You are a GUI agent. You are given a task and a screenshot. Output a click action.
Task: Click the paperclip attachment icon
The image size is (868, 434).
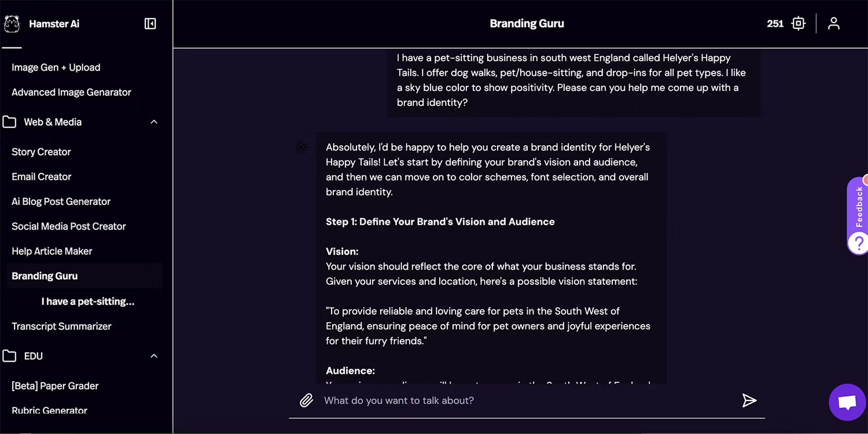(306, 400)
